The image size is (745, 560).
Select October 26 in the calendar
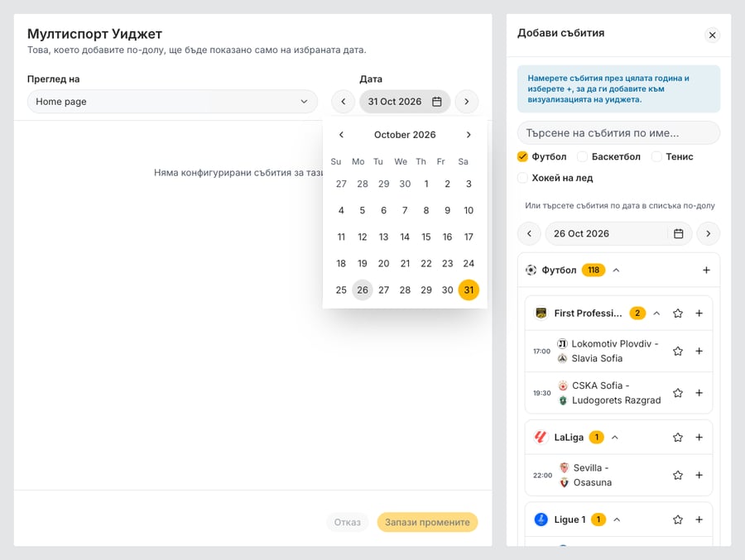coord(363,290)
